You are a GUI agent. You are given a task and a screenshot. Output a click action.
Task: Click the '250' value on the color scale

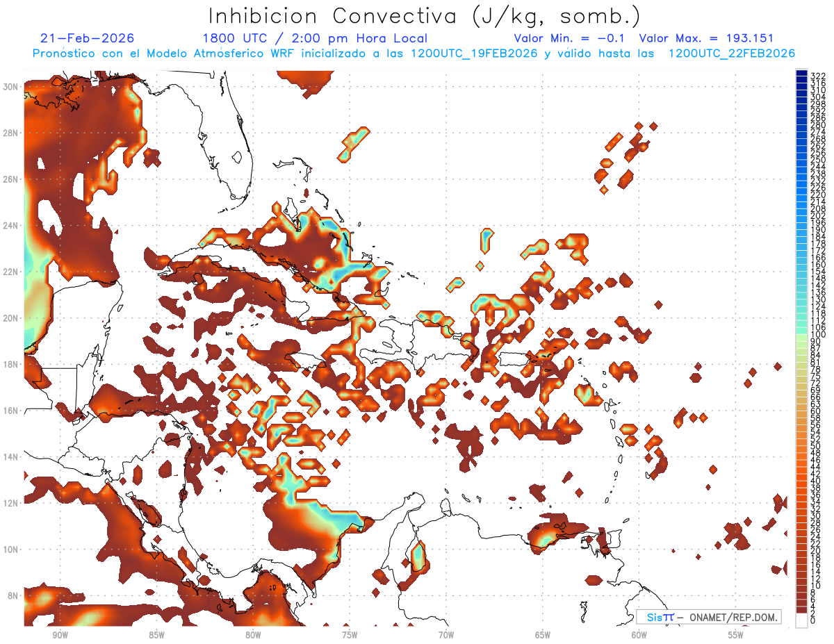[x=817, y=160]
